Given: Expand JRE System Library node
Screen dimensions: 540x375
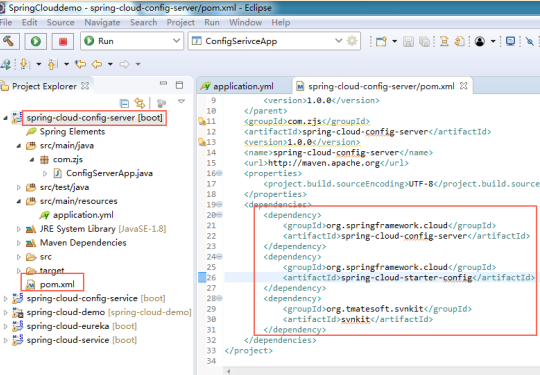Looking at the screenshot, I should click(19, 229).
